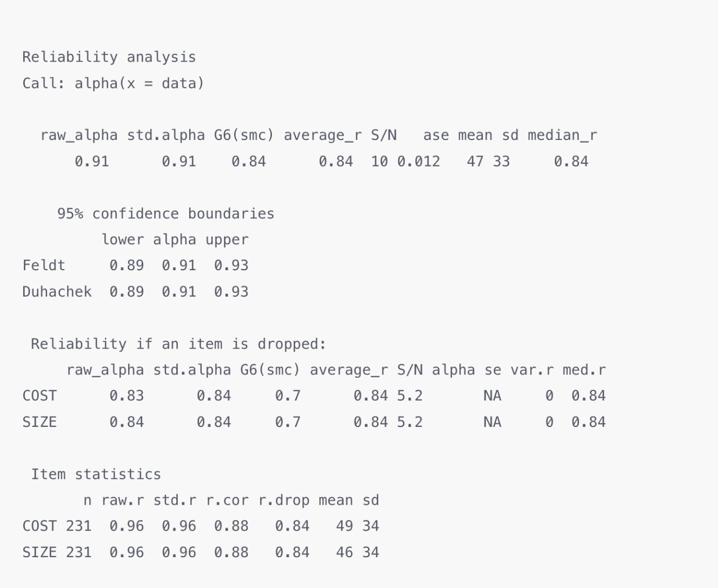Viewport: 718px width, 588px height.
Task: Click the G6(smc) value 0.84 in summary
Action: coord(249,162)
